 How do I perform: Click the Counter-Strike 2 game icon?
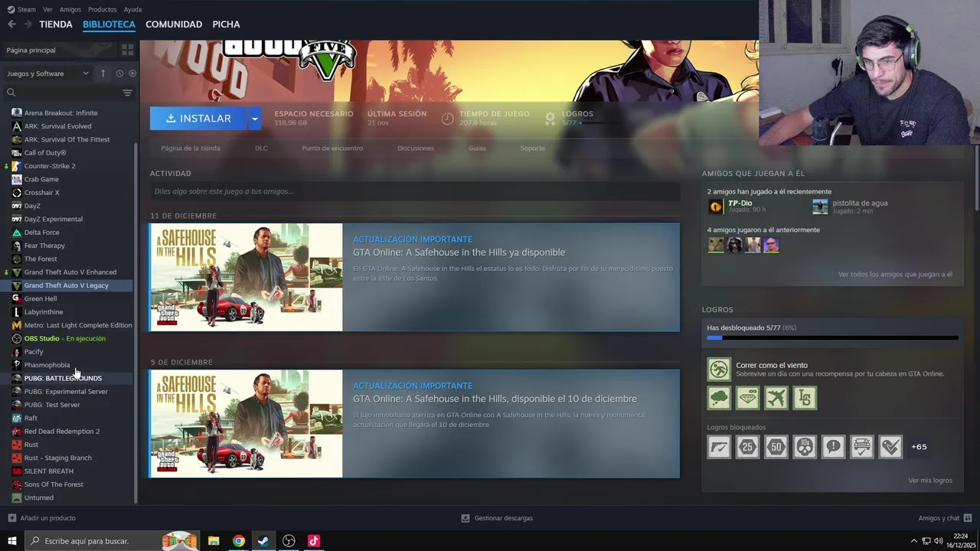tap(17, 166)
